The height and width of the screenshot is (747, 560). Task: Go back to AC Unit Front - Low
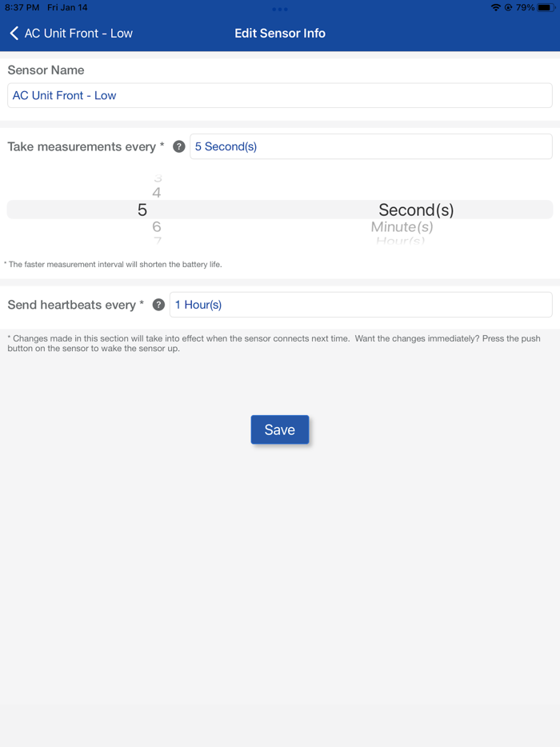click(78, 33)
